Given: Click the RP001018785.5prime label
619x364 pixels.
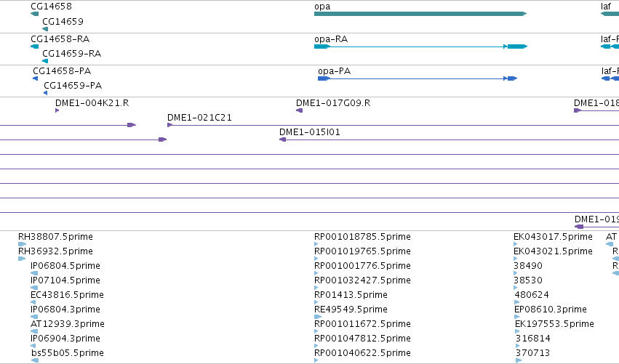Looking at the screenshot, I should pos(362,237).
